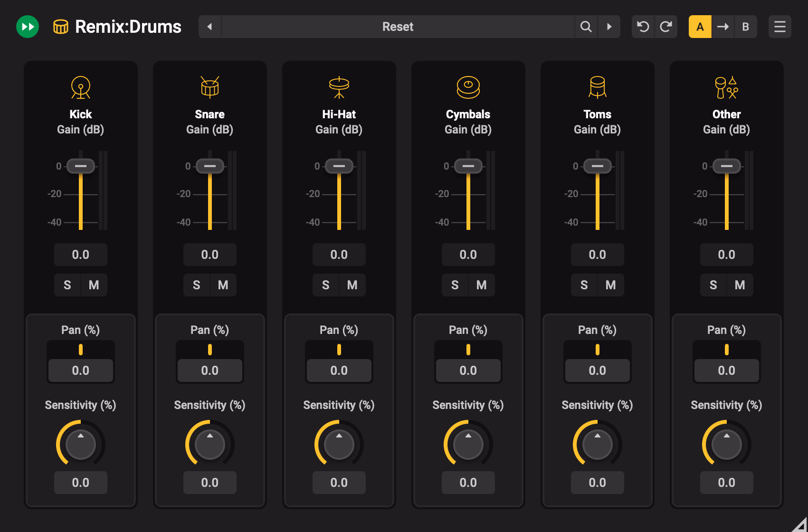Click the Snare drum icon
This screenshot has height=532, width=808.
tap(210, 87)
